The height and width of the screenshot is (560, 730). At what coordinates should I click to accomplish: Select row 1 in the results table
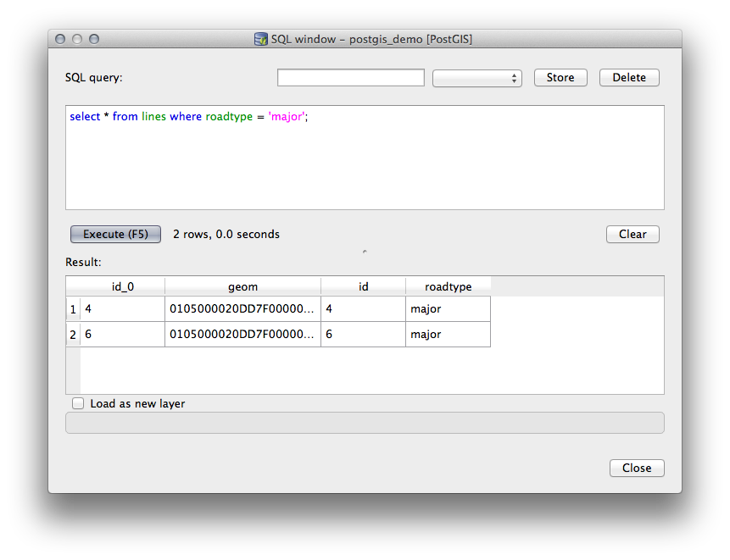73,308
